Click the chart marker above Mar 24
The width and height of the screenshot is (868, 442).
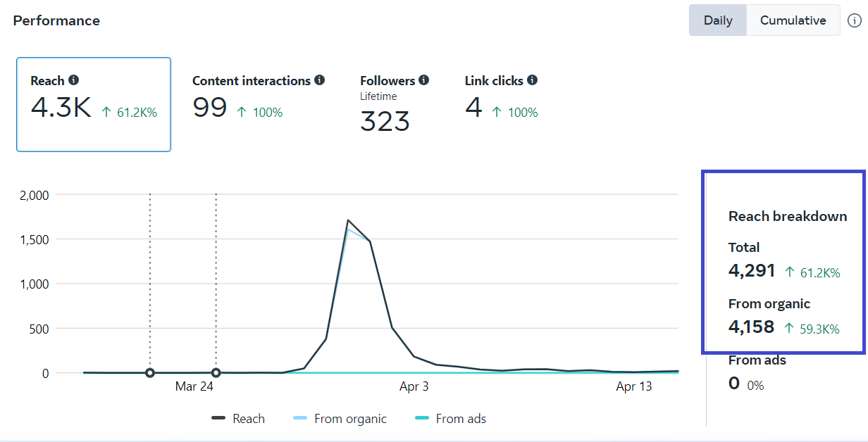216,373
